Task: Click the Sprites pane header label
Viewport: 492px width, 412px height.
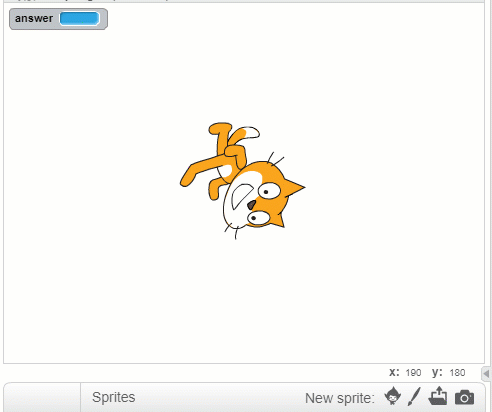Action: (114, 397)
